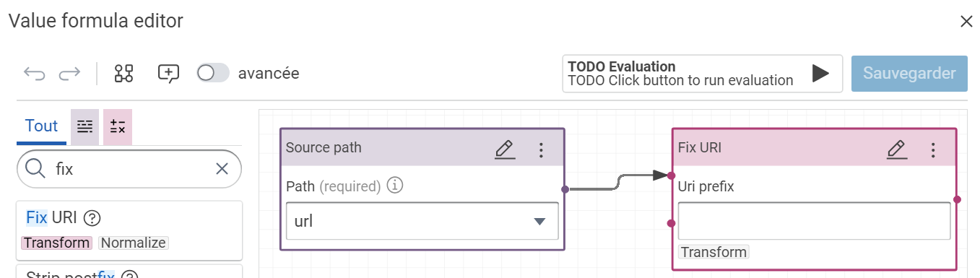Viewport: 980px width, 278px height.
Task: Run the evaluation play button
Action: pos(820,73)
